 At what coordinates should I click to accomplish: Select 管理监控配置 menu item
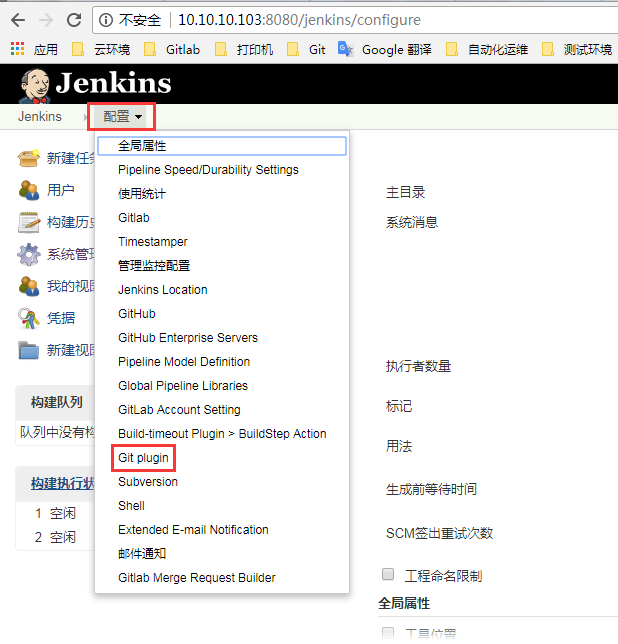[154, 265]
